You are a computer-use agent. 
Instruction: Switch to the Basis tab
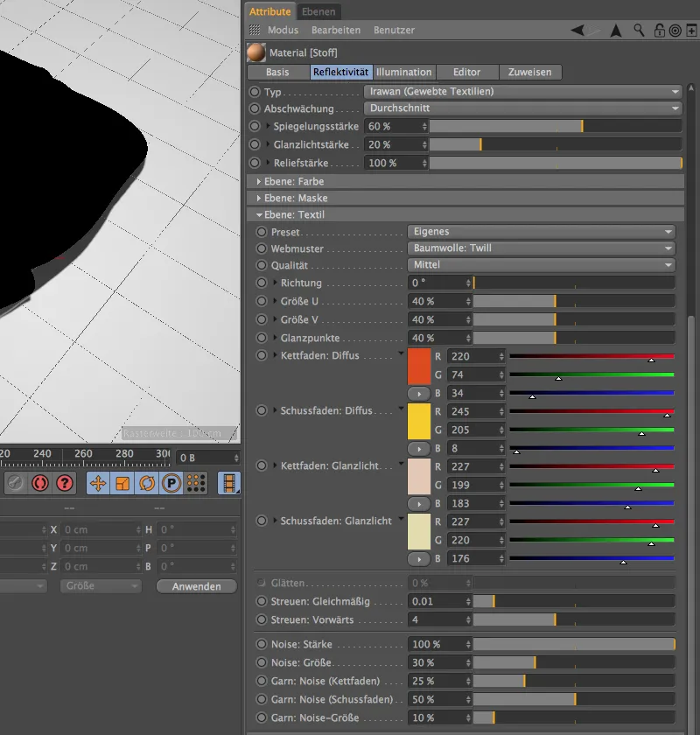point(277,72)
